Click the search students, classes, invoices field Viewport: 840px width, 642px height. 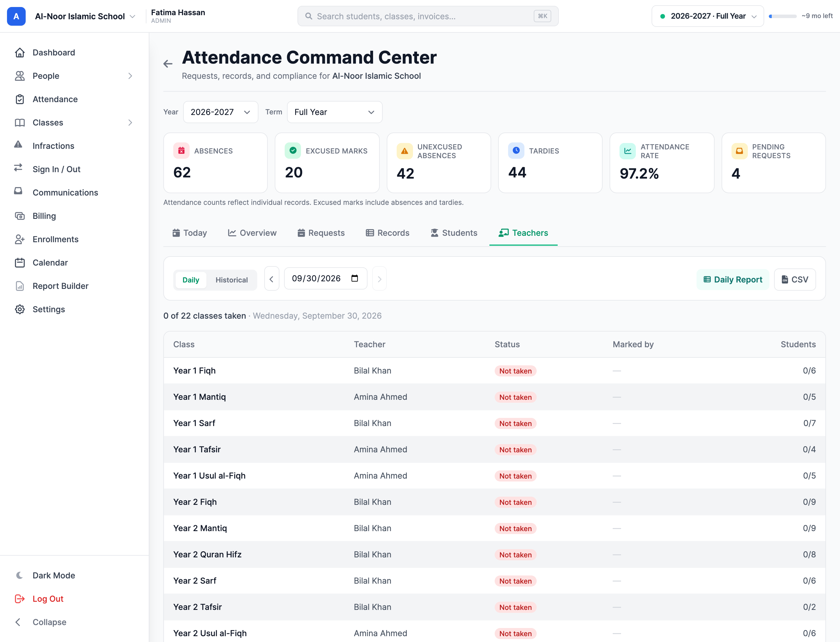pos(428,16)
